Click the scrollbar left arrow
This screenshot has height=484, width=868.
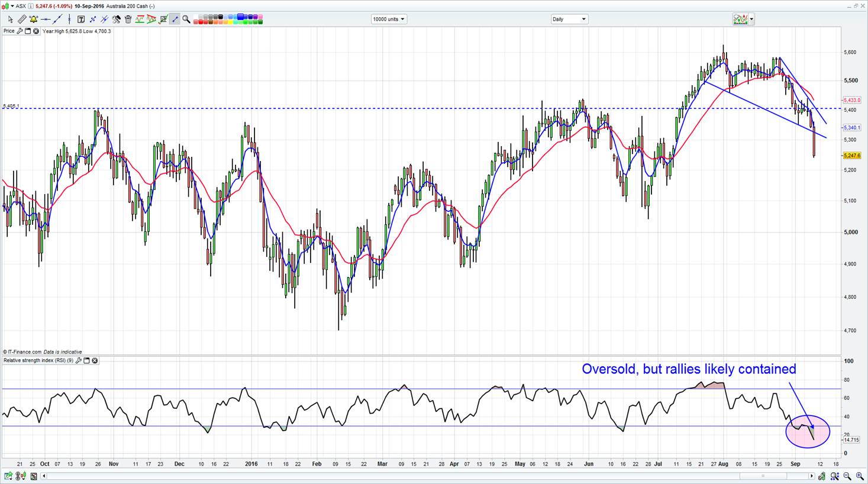coord(44,476)
